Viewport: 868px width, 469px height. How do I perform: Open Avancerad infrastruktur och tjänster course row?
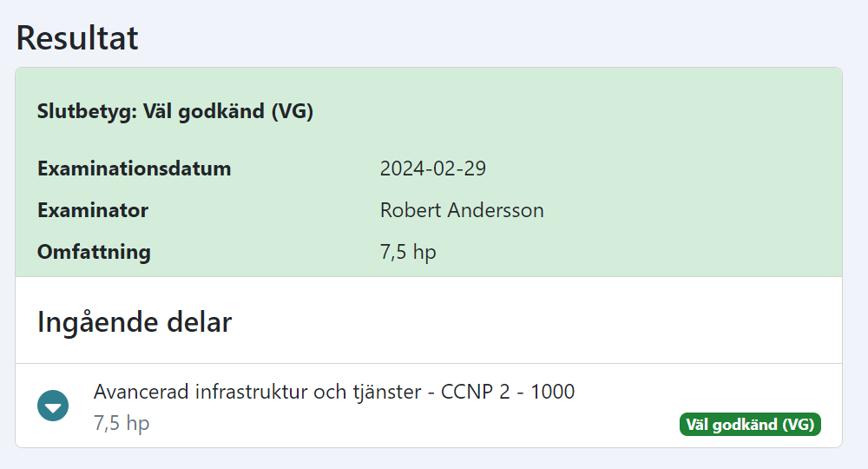pos(429,406)
